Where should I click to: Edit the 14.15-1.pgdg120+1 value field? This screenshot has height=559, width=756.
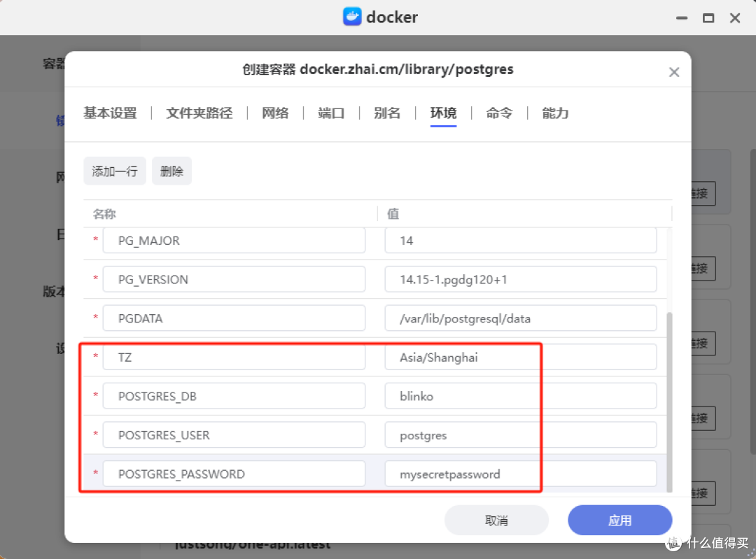coord(521,280)
